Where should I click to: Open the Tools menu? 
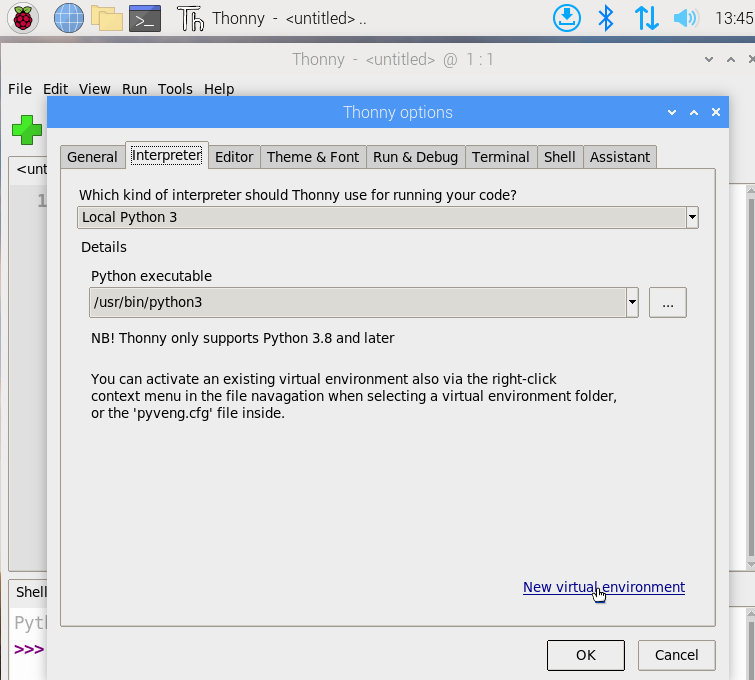click(x=175, y=89)
